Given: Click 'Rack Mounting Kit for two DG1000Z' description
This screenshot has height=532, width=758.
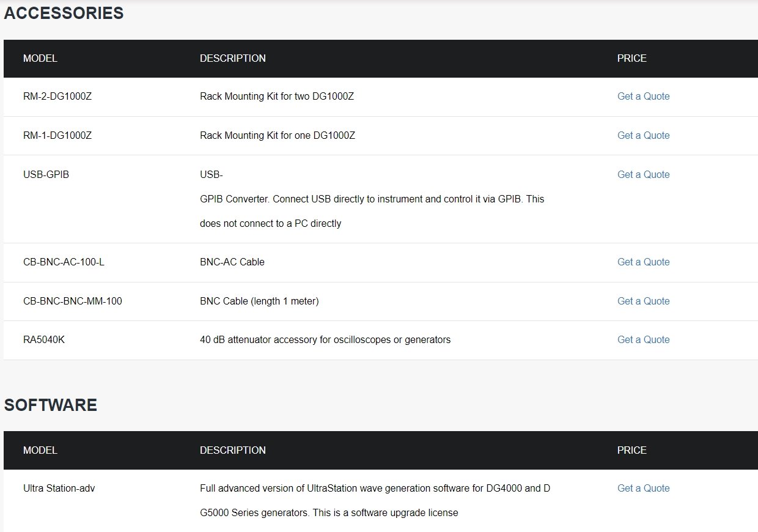Looking at the screenshot, I should (277, 96).
